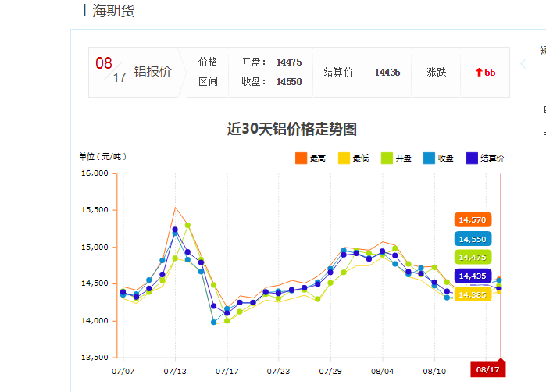This screenshot has width=546, height=392.
Task: Click the 铝报价 label
Action: (x=153, y=72)
